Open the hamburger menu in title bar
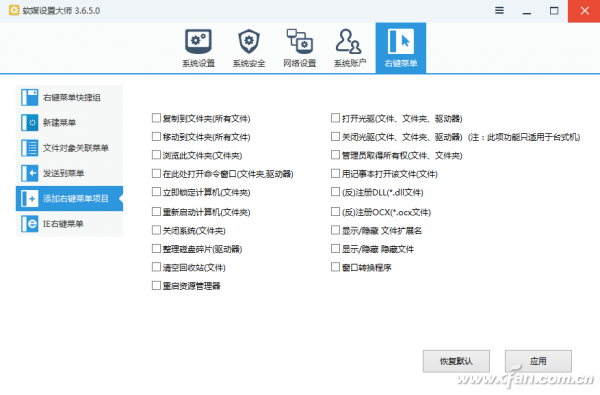This screenshot has width=600, height=395. pos(499,10)
